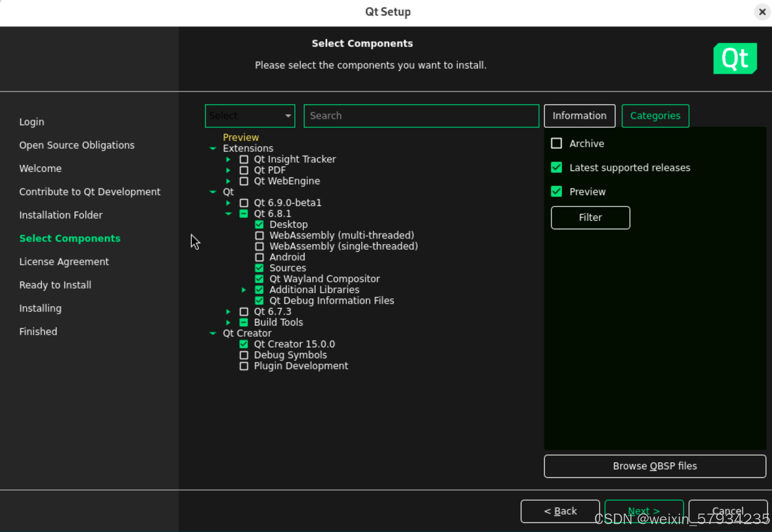Image resolution: width=772 pixels, height=532 pixels.
Task: Close the Qt Setup window
Action: pyautogui.click(x=762, y=12)
